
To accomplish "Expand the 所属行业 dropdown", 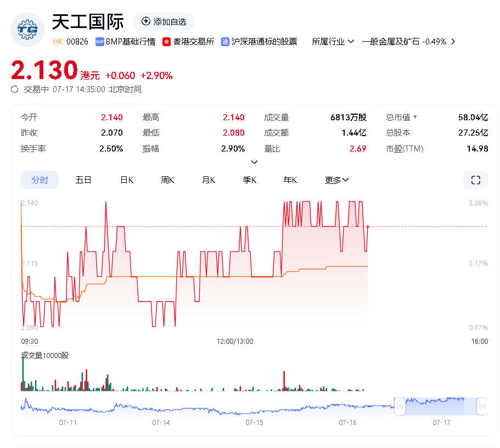I will [333, 42].
